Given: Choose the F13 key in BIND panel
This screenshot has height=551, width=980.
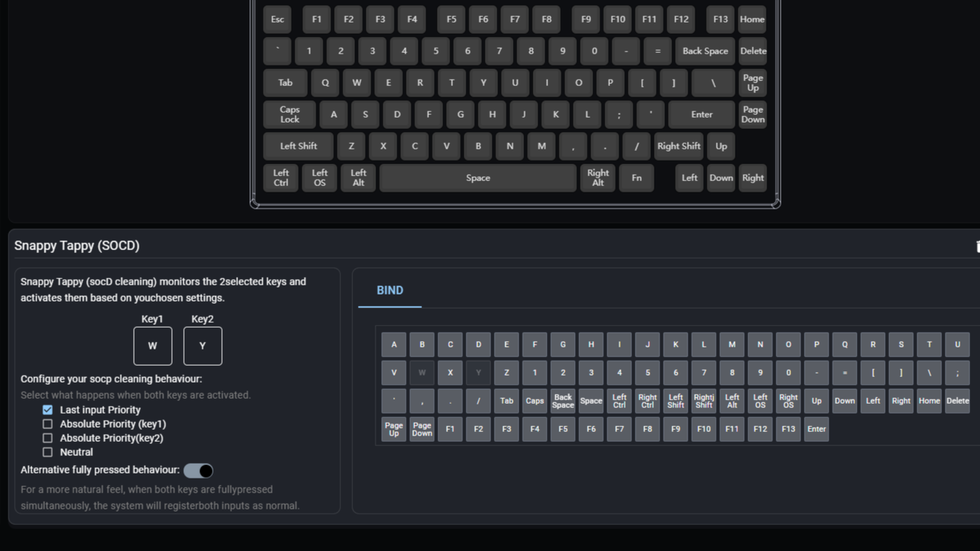Looking at the screenshot, I should click(x=788, y=429).
